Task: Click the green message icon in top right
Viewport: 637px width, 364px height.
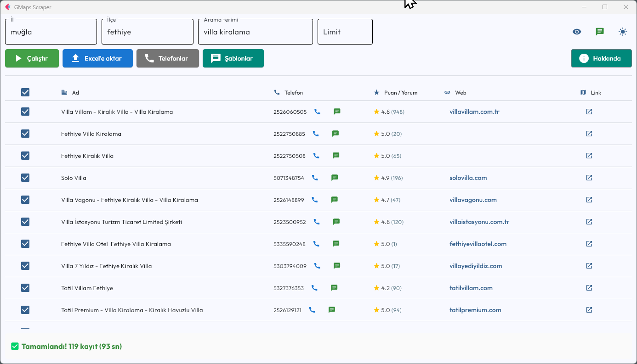Action: pos(599,32)
